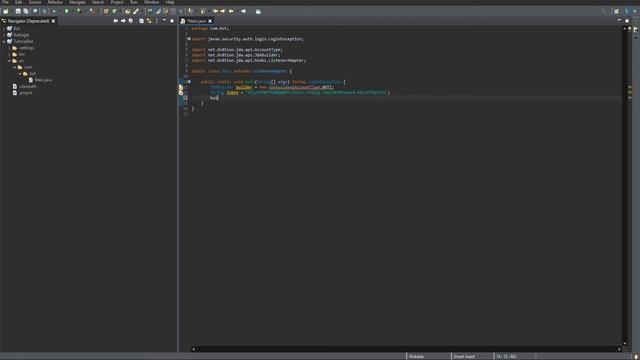Collapse the com folder
This screenshot has width=640, height=360.
coord(15,67)
